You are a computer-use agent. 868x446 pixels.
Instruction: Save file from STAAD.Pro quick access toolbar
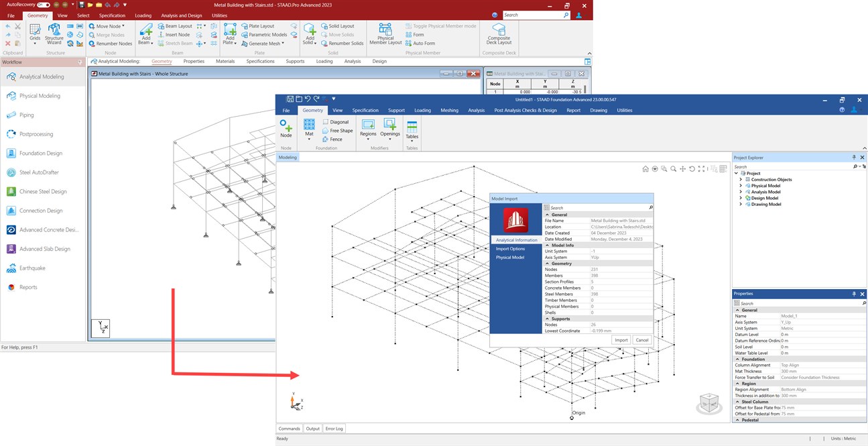click(81, 4)
